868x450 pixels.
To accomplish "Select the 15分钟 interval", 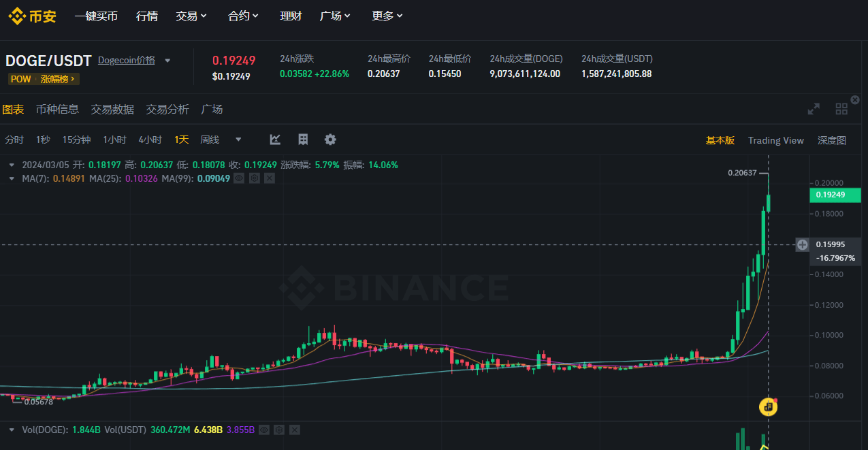I will pos(76,140).
